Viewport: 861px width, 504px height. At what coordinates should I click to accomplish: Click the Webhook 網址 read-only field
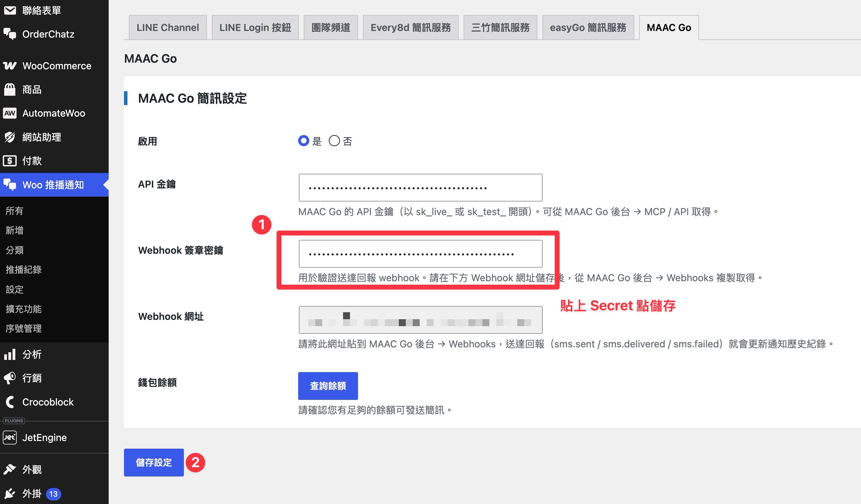point(421,320)
